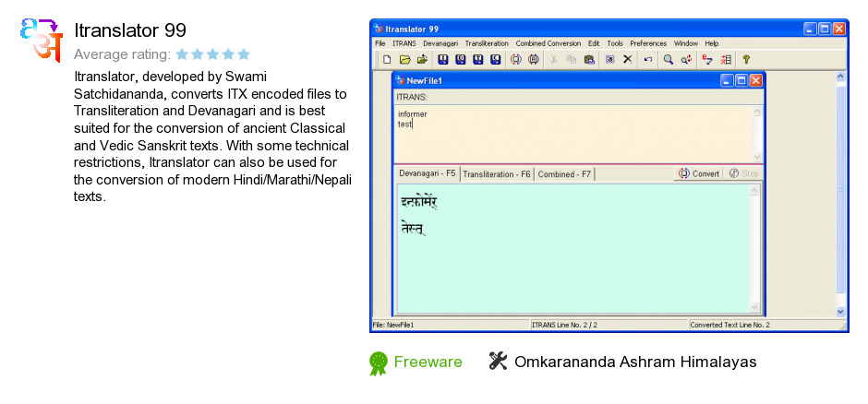Viewport: 868px width, 404px height.
Task: Click the Itranslator title bar application icon
Action: tap(378, 29)
